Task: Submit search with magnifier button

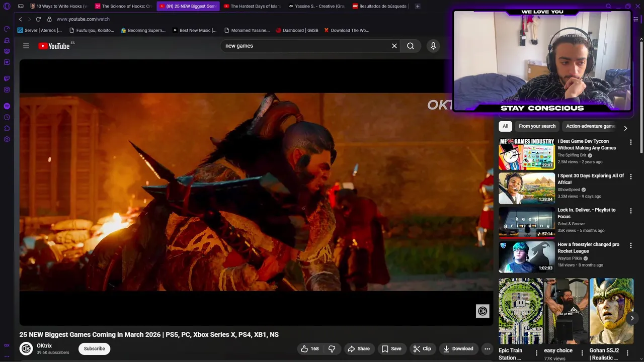Action: tap(411, 46)
